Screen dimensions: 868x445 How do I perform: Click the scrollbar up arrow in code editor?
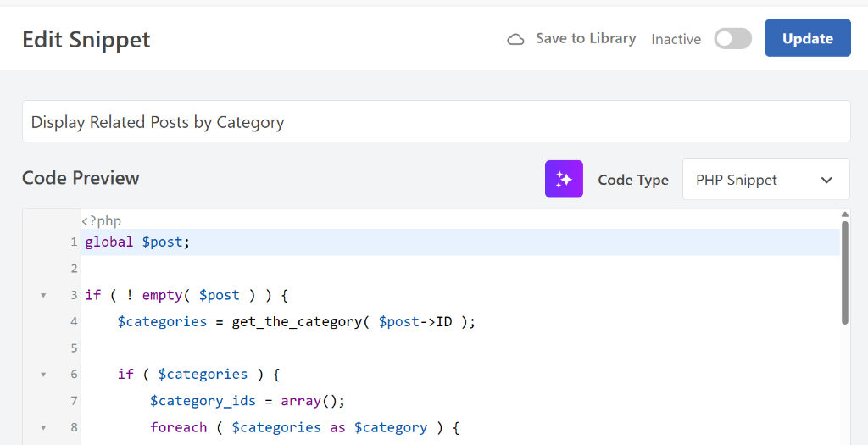click(845, 214)
